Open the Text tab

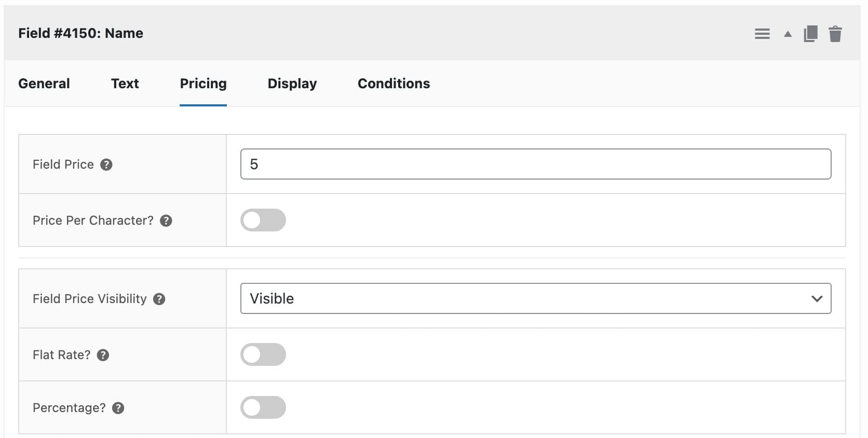pos(125,84)
